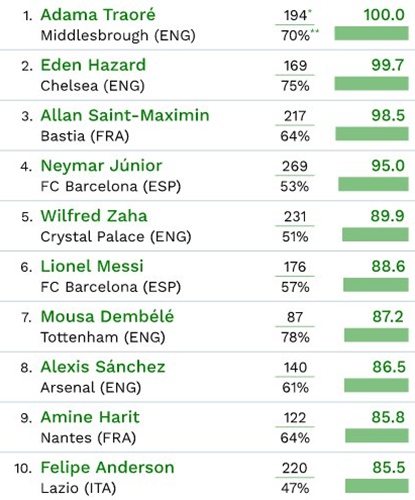Select Allan Saint-Maximin name
This screenshot has width=415, height=500.
click(x=125, y=115)
